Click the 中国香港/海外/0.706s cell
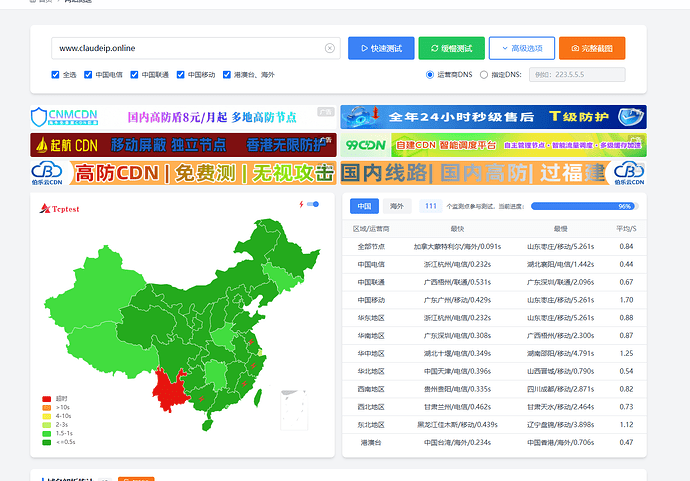 [x=560, y=443]
